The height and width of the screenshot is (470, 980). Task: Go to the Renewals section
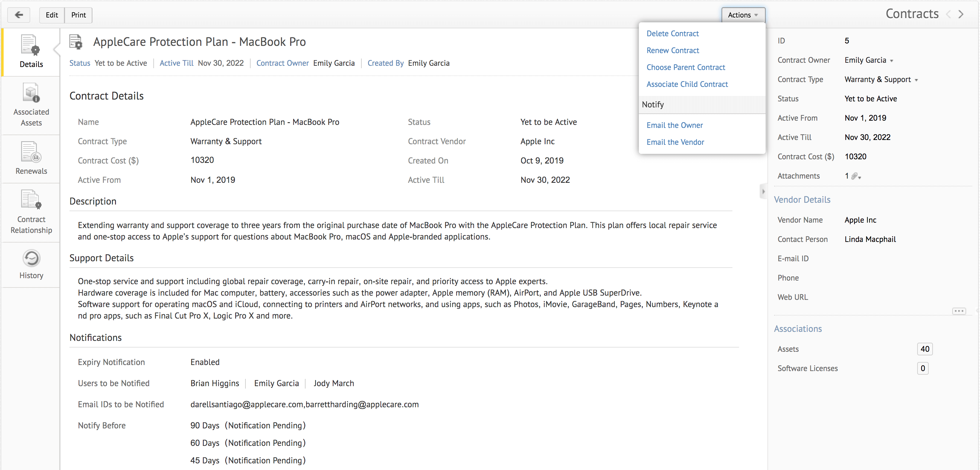(x=31, y=158)
